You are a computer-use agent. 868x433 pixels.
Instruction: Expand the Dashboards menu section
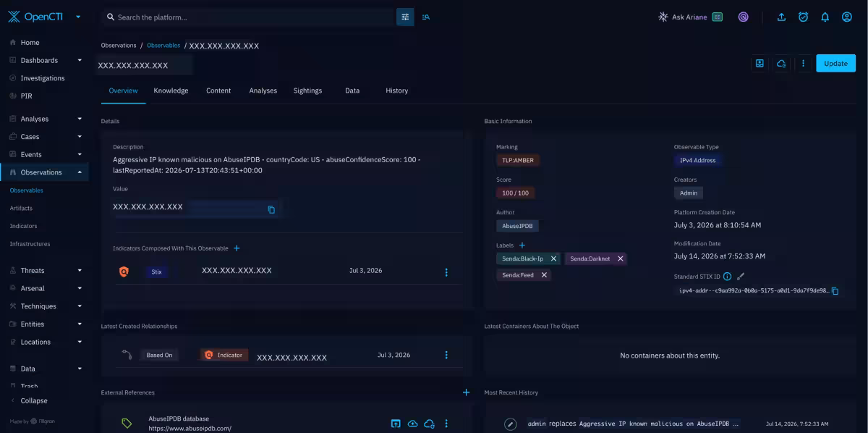pos(80,60)
